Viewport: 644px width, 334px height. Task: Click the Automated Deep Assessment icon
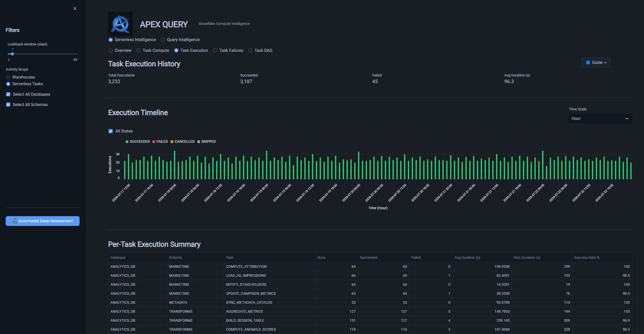tap(15, 221)
